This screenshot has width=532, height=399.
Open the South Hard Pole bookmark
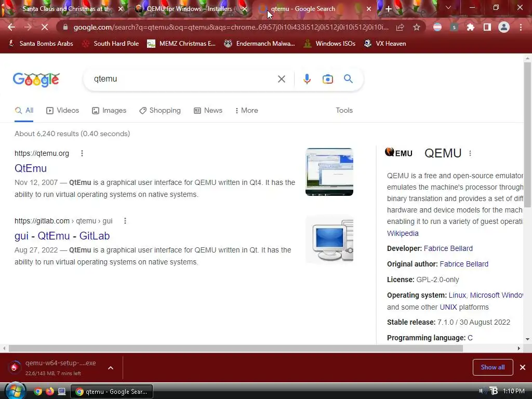coord(111,44)
